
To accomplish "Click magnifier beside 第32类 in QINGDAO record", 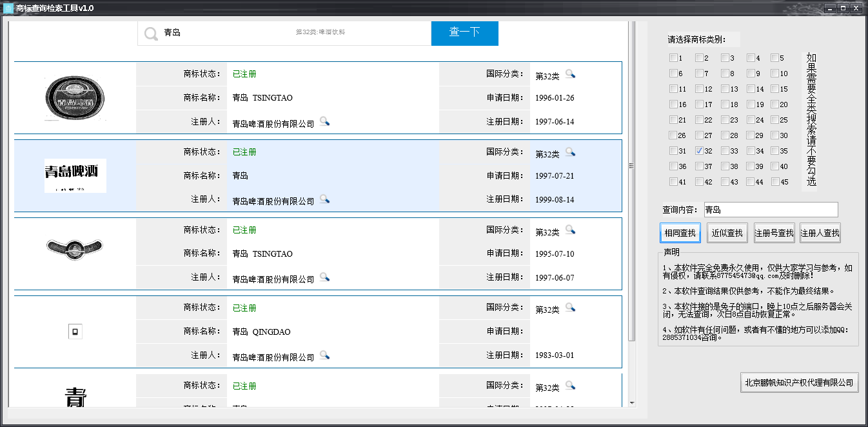I will click(570, 308).
